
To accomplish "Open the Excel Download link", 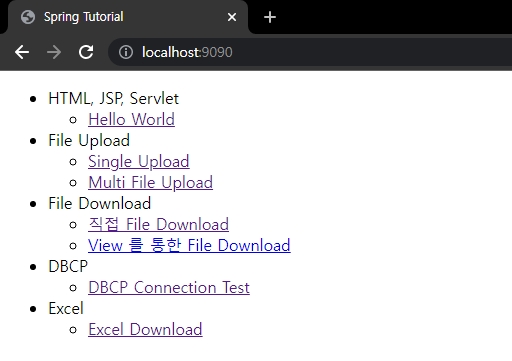I will [145, 329].
